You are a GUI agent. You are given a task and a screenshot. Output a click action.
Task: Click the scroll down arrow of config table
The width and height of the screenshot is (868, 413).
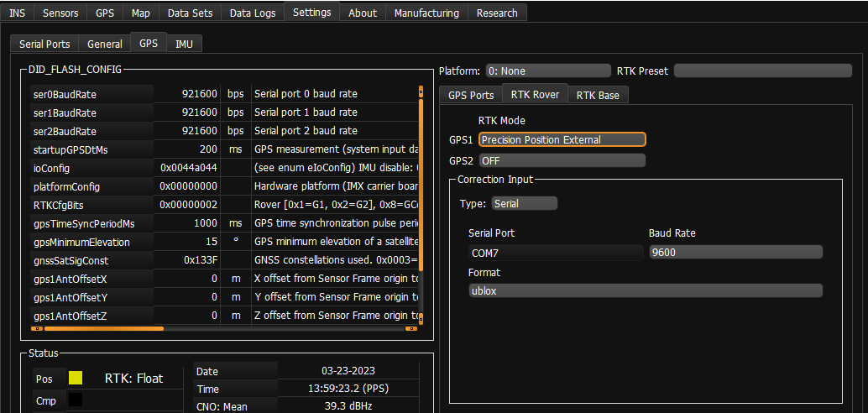[x=421, y=318]
